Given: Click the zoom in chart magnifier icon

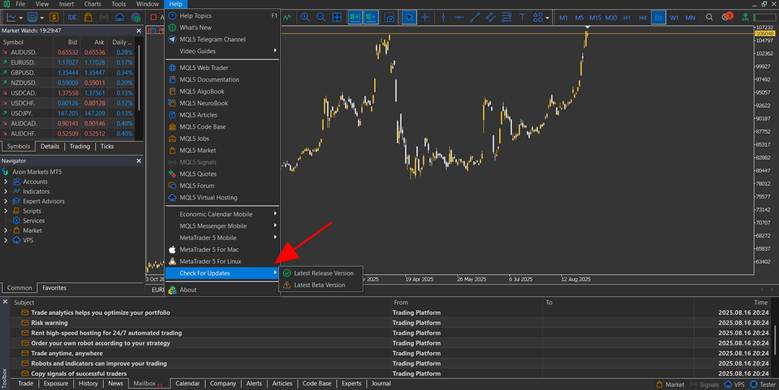Looking at the screenshot, I should 305,17.
